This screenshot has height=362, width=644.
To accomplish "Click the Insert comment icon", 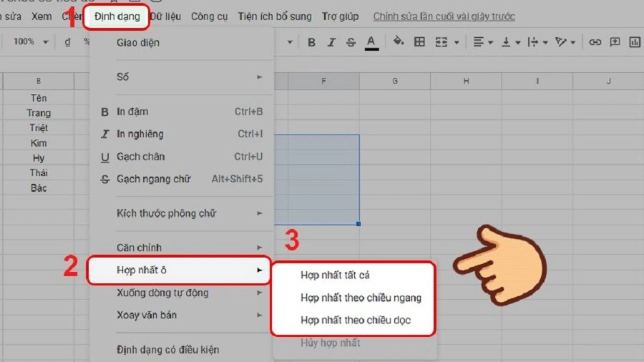I will click(x=615, y=42).
